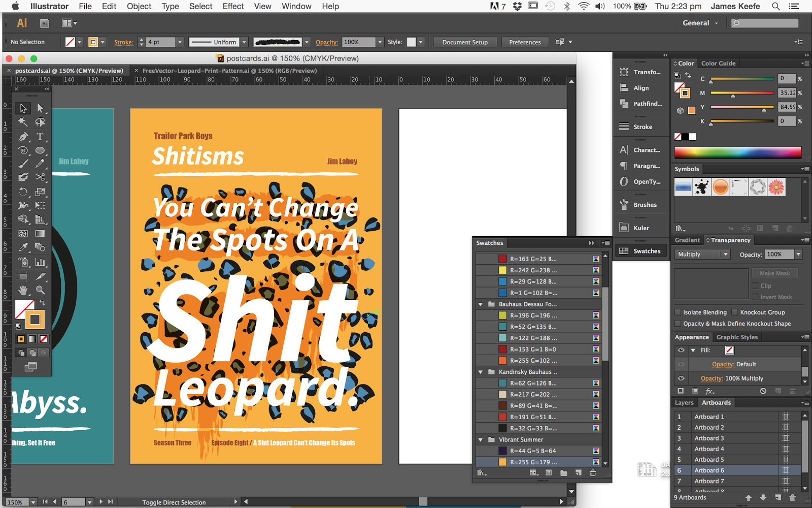
Task: Open the Add New Effect fx menu
Action: (710, 391)
